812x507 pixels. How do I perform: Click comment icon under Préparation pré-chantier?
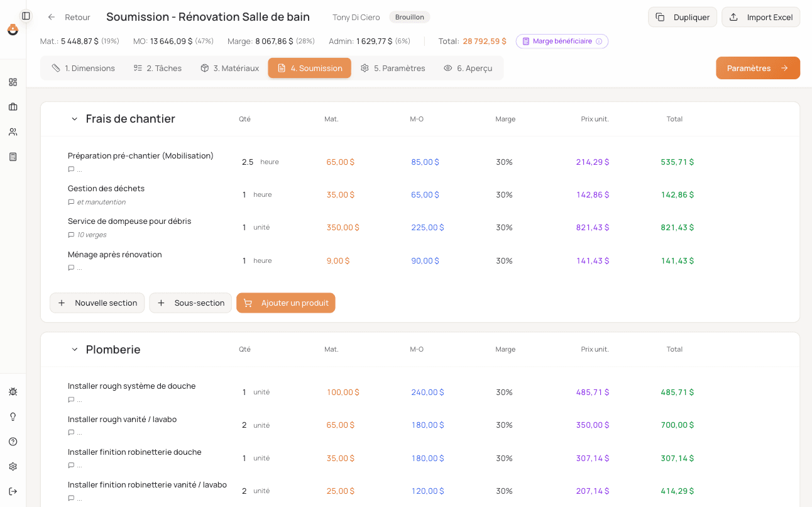click(x=71, y=169)
